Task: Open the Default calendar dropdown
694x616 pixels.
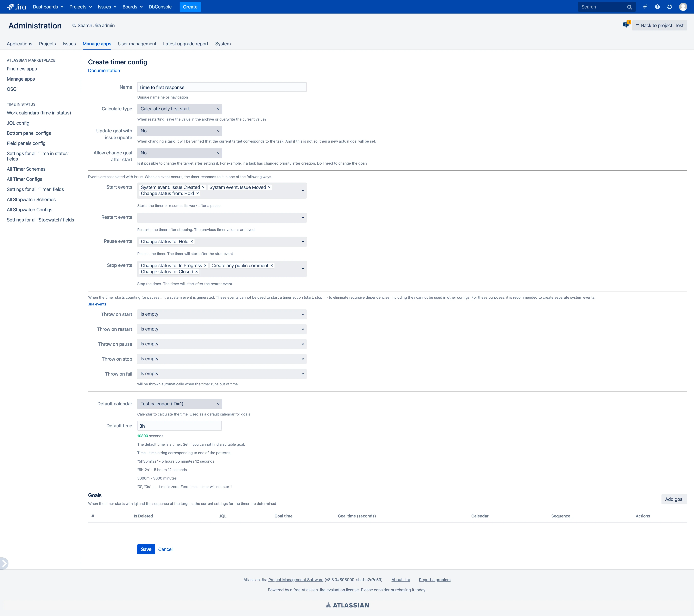Action: coord(179,404)
